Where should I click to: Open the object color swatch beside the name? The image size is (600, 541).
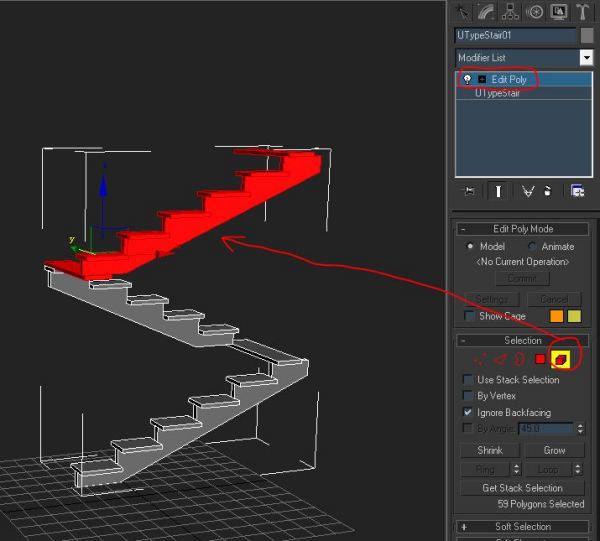coord(587,36)
